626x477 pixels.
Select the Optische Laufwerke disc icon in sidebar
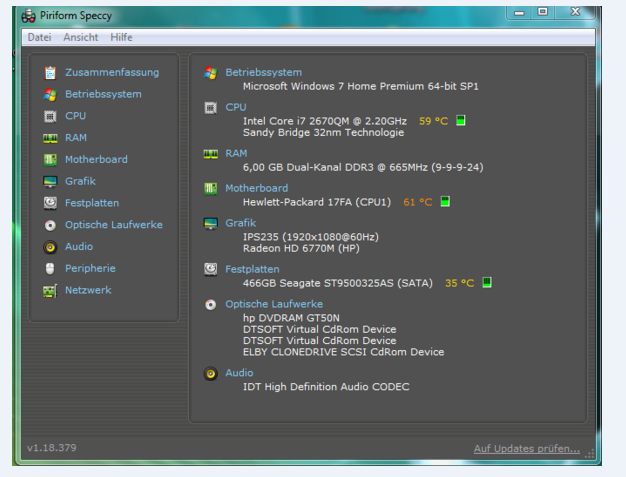(50, 226)
